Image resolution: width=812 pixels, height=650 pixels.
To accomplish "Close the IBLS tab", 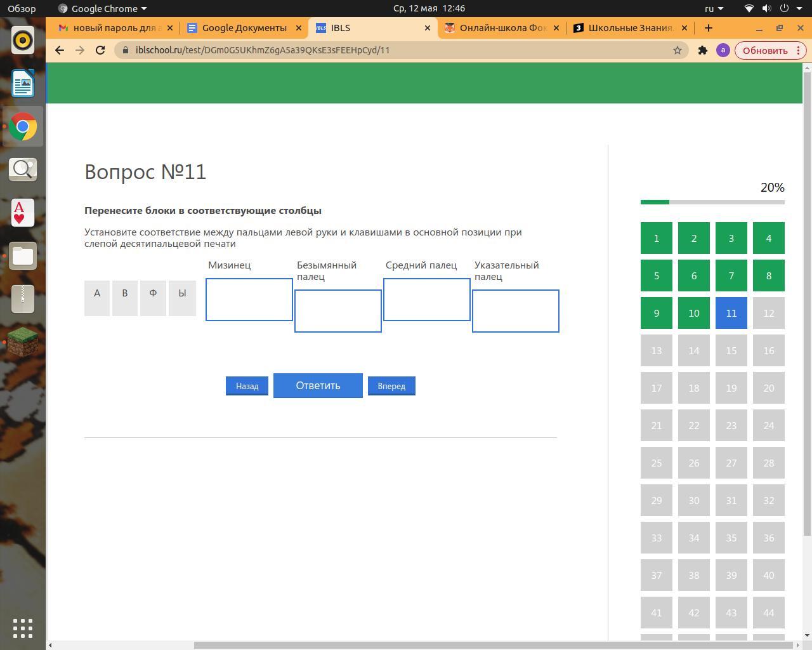I will pos(428,28).
